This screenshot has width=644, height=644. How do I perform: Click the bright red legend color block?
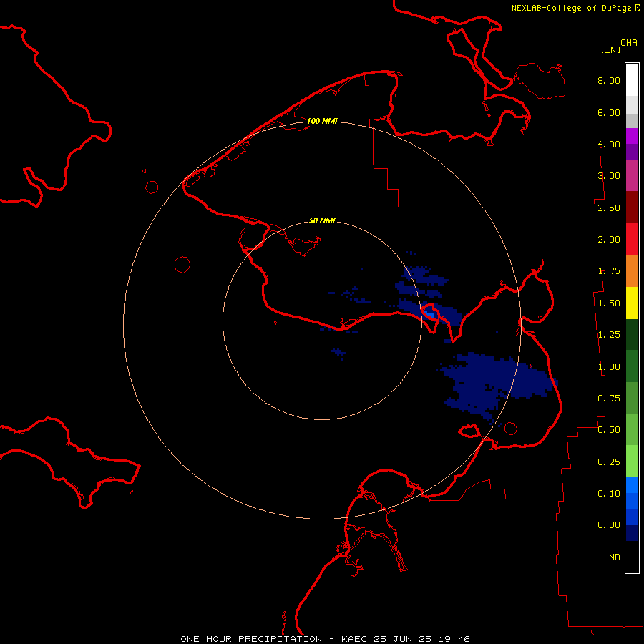click(x=632, y=240)
